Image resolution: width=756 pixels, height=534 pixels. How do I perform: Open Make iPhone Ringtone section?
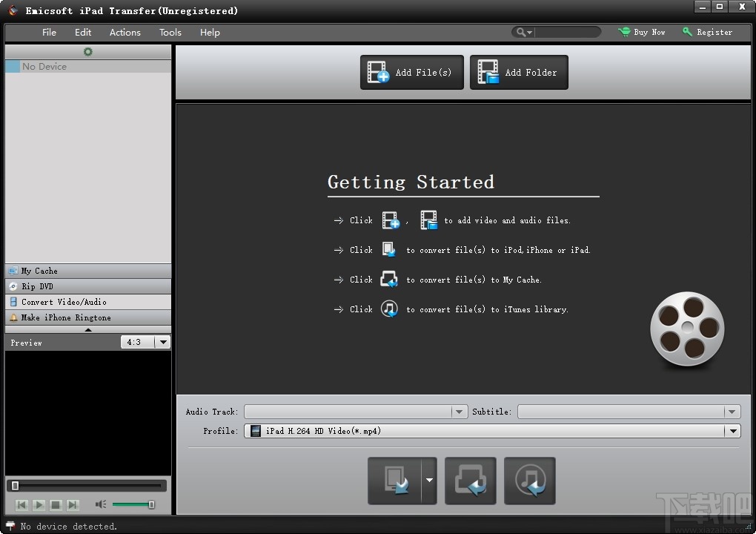(88, 317)
